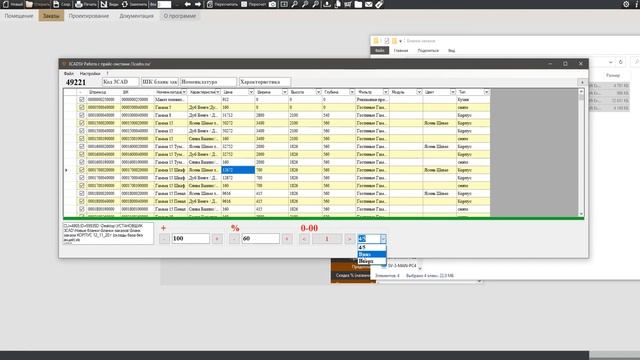
Task: Click refresh icon in Explorer window
Action: [x=620, y=62]
